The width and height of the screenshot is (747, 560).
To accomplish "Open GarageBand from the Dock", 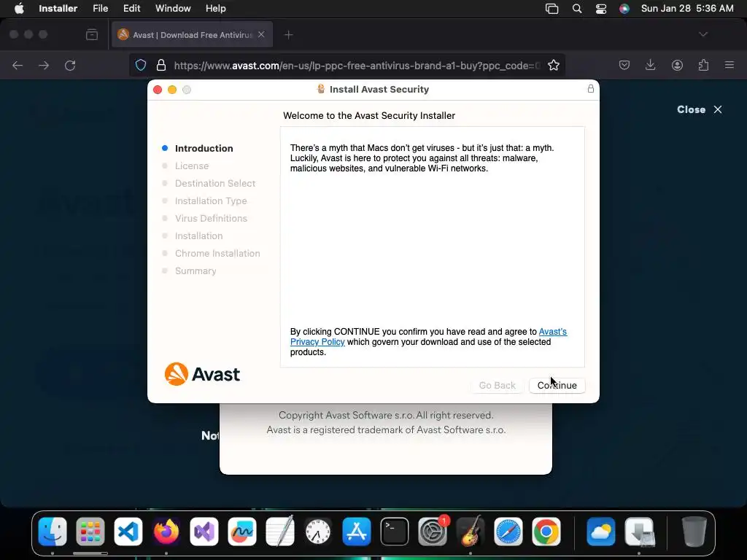I will click(471, 532).
